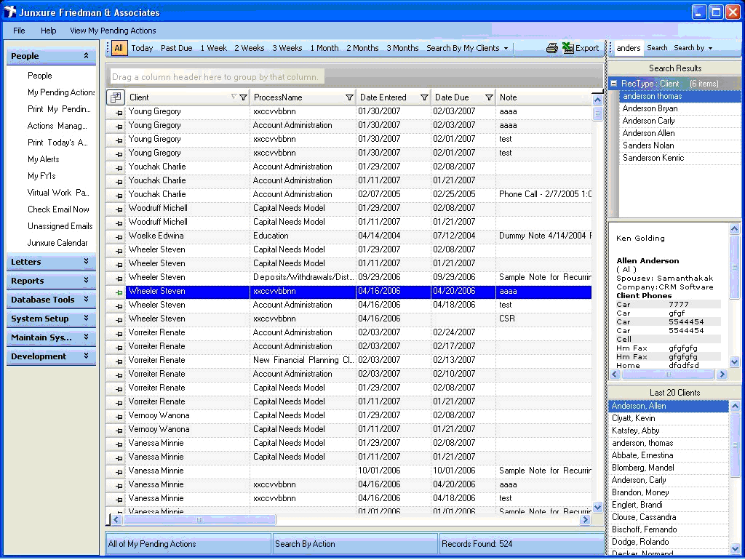Viewport: 745px width, 560px height.
Task: Click the grid's horizontal scrollbar thumb
Action: pyautogui.click(x=199, y=520)
